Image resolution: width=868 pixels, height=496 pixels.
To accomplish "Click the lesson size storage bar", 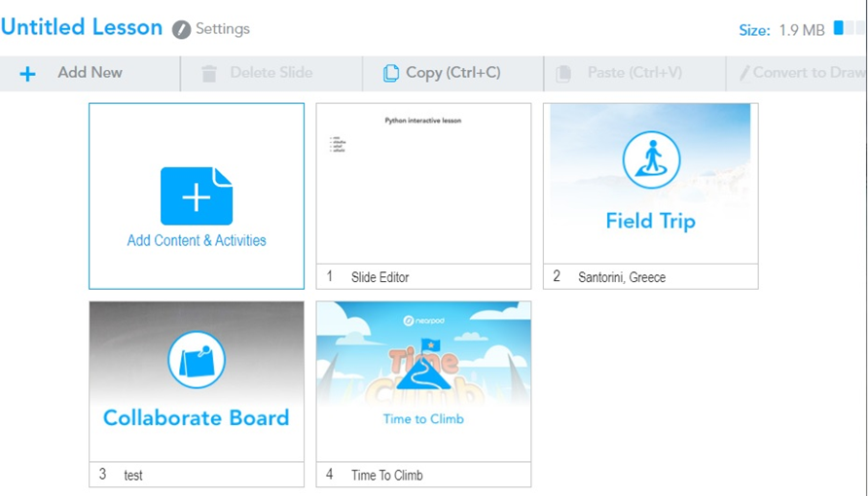I will 849,29.
